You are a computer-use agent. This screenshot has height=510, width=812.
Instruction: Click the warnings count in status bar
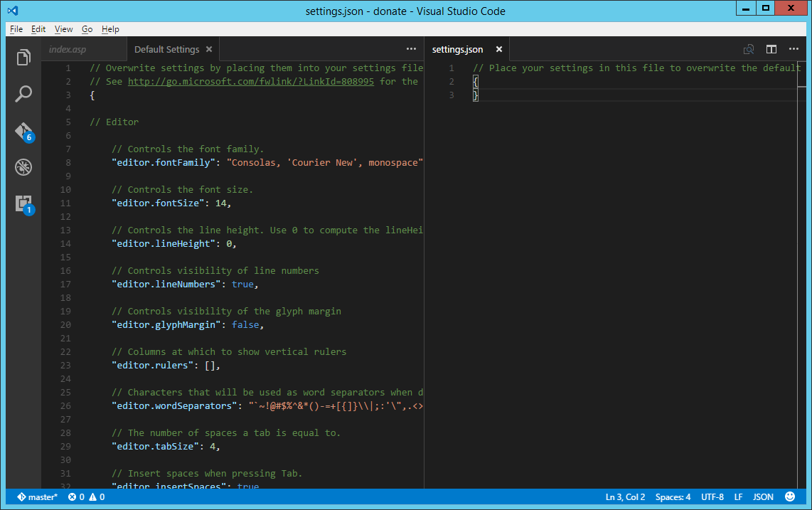click(x=97, y=497)
